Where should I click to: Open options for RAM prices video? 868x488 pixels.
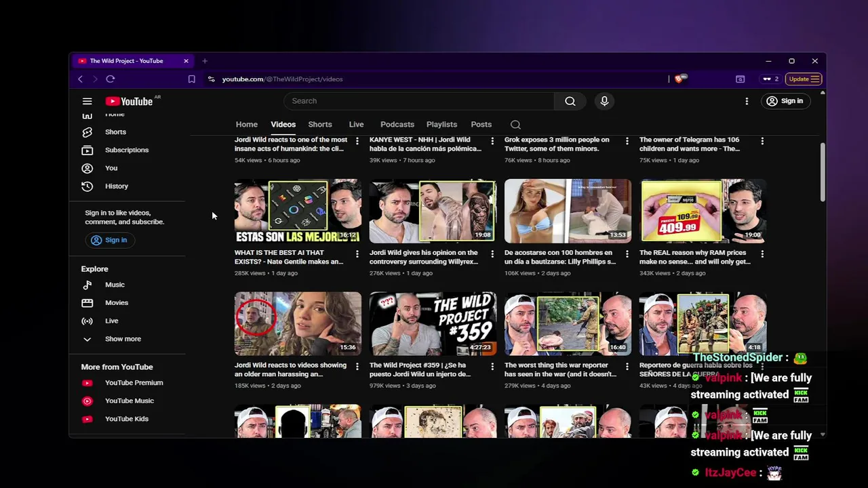[762, 253]
